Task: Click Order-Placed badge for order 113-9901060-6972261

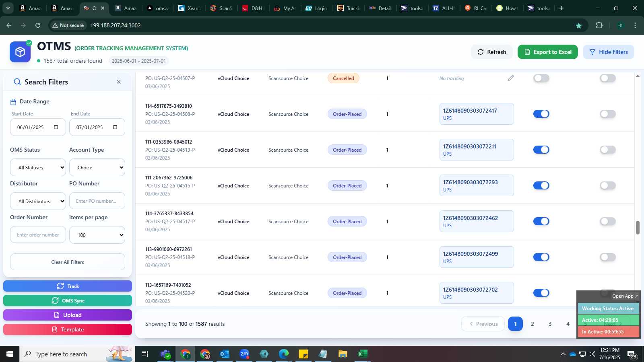Action: click(x=347, y=257)
